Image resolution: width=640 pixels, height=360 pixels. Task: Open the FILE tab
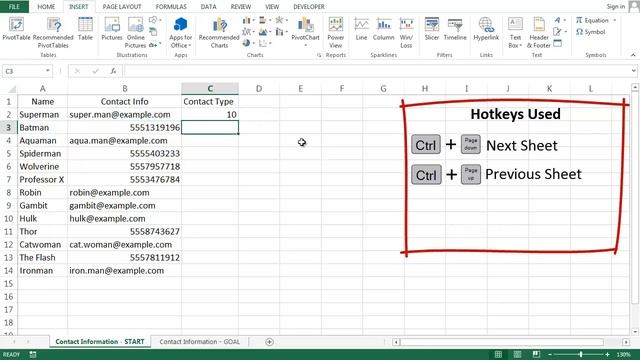[14, 7]
